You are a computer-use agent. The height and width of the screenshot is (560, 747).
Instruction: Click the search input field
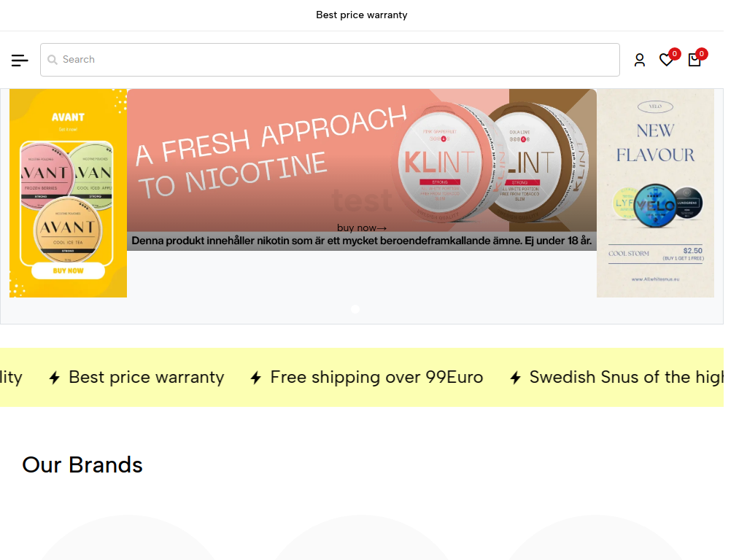point(330,60)
